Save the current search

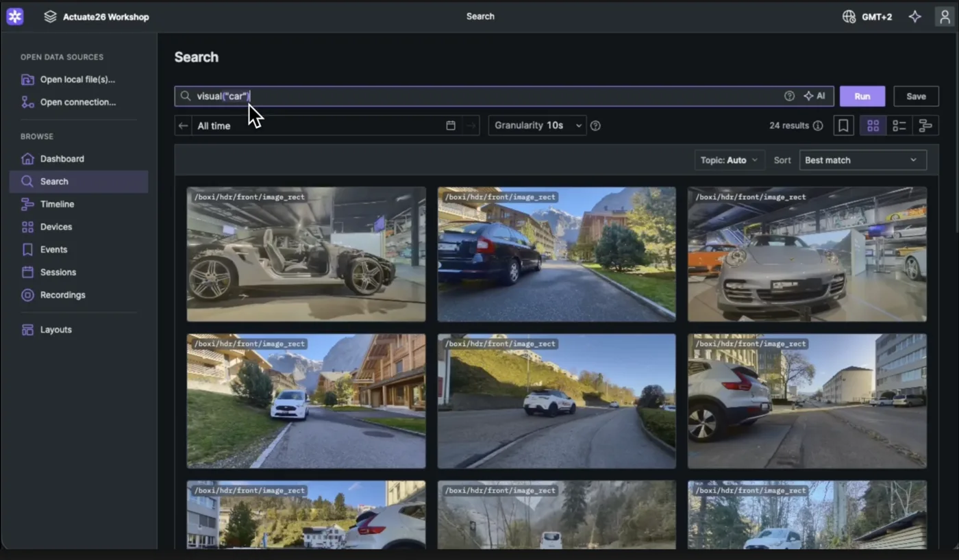pyautogui.click(x=916, y=97)
